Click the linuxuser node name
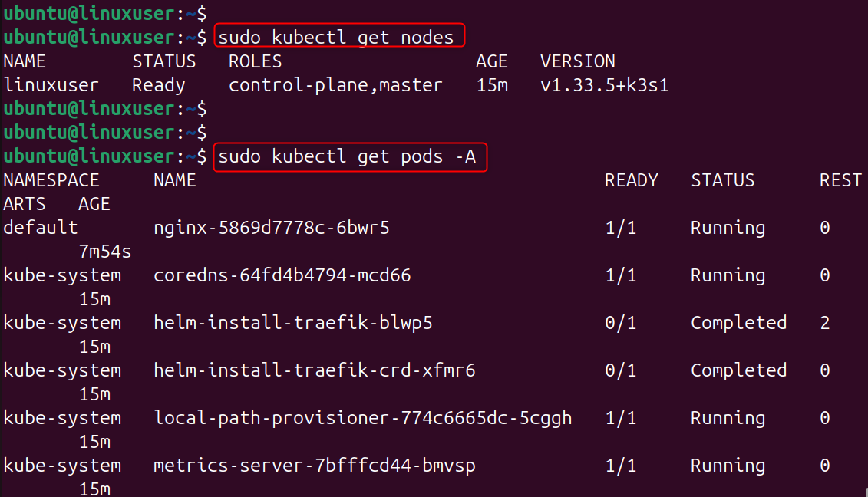 pyautogui.click(x=57, y=85)
